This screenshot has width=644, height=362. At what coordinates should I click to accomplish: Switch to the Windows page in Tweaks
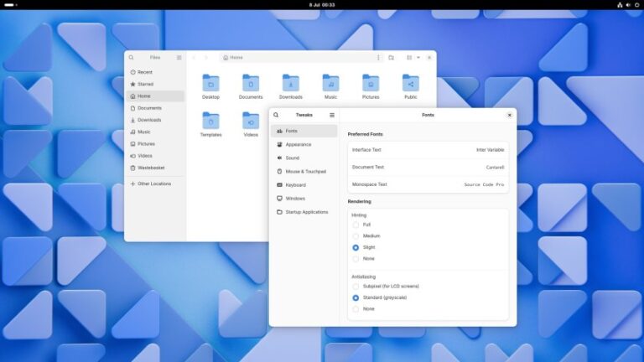pos(304,199)
